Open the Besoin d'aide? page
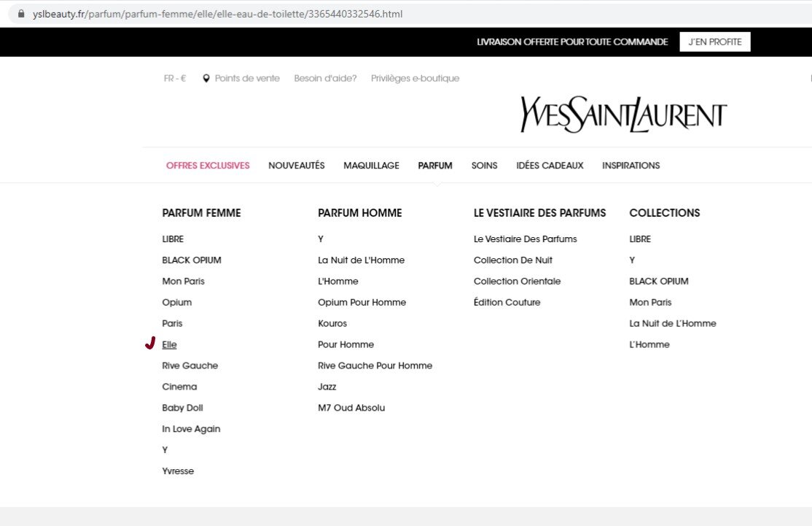812x526 pixels. 324,78
